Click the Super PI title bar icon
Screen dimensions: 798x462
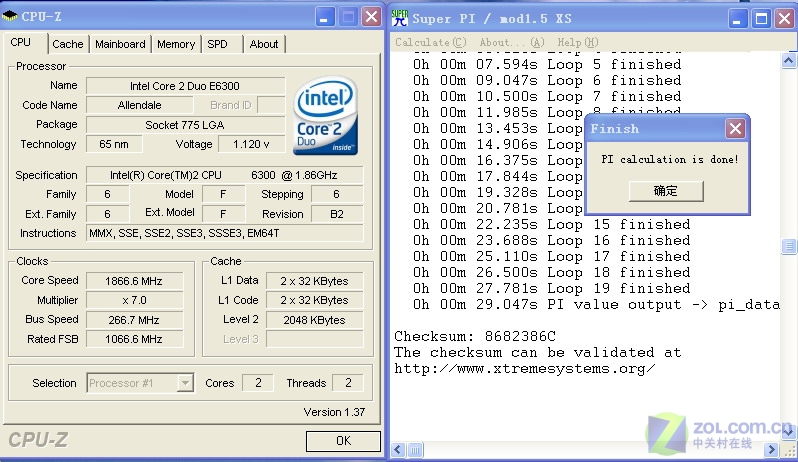coord(400,18)
